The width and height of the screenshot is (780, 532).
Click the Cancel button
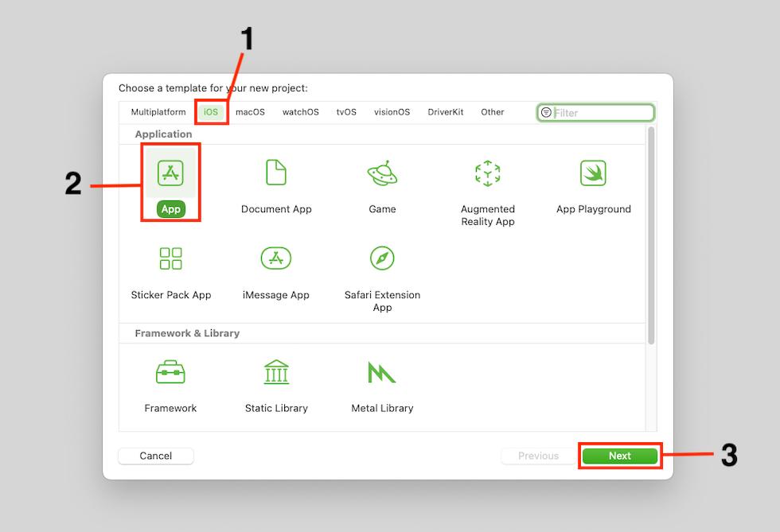pyautogui.click(x=156, y=456)
